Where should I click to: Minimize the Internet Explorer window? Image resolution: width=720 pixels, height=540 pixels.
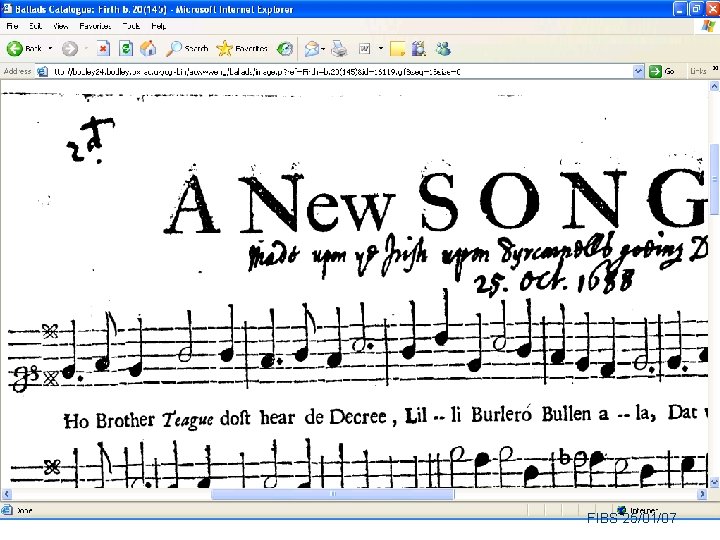point(680,9)
